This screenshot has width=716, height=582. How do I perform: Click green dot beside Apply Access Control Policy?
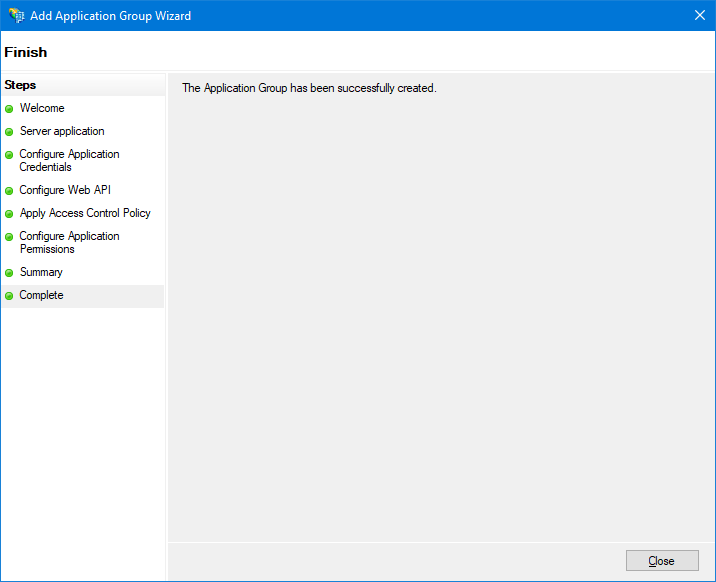9,214
